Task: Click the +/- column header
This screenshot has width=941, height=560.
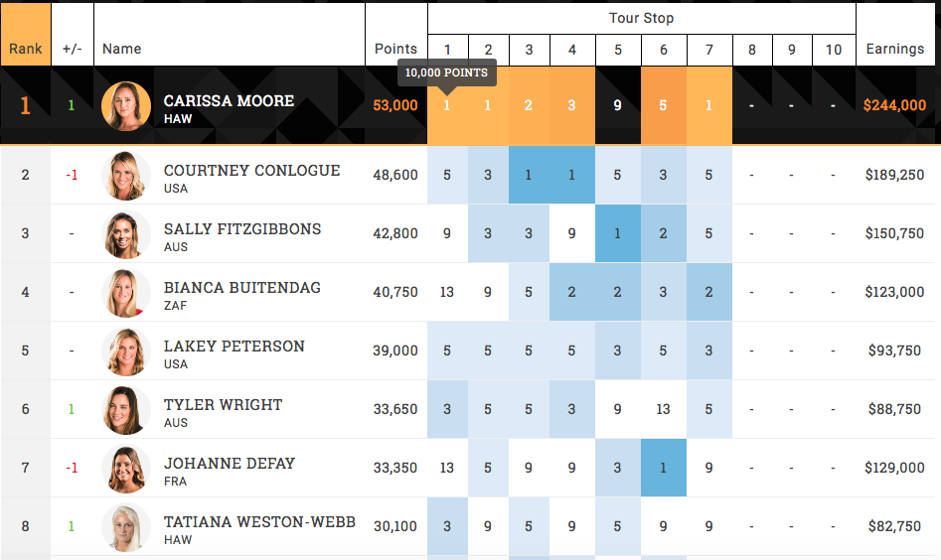Action: (72, 49)
